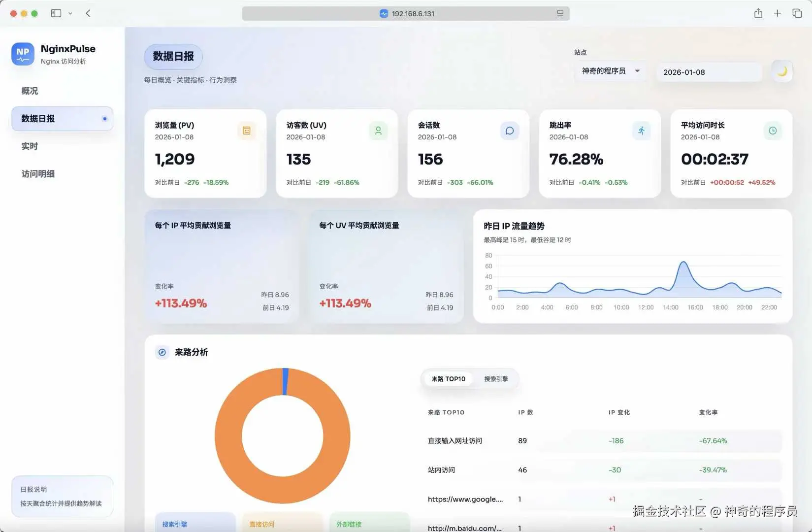Open the sidebar chevron dropdown in Safari toolbar
The image size is (812, 532).
pos(69,13)
